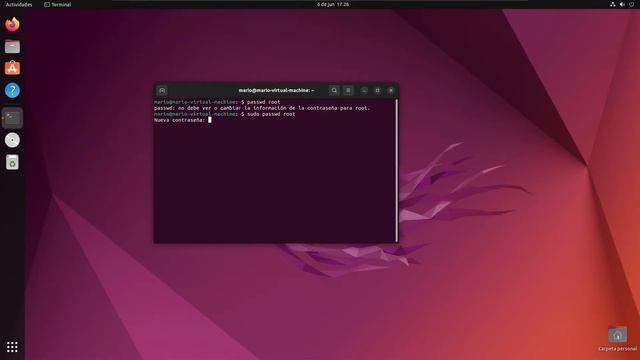Open the Trash icon in dock

[x=12, y=162]
